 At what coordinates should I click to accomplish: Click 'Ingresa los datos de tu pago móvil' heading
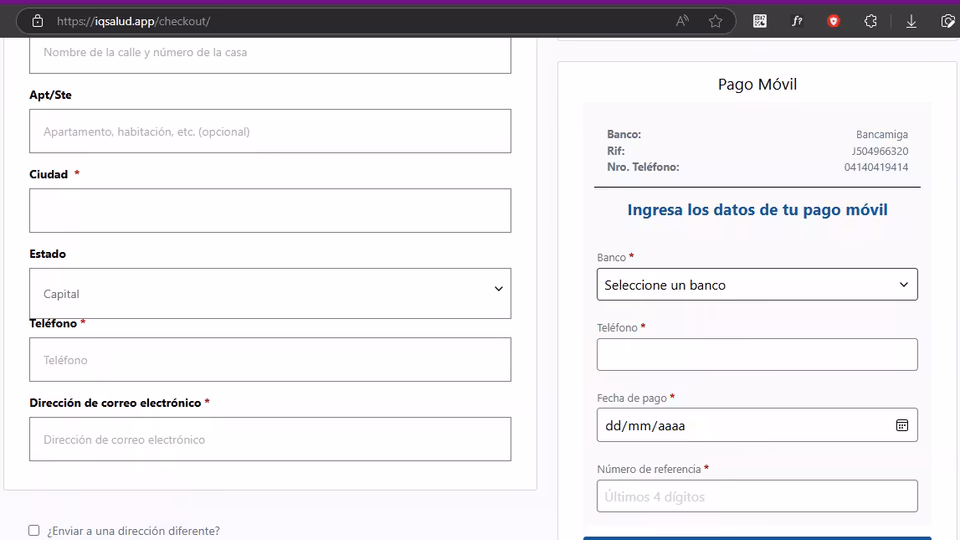pos(757,209)
